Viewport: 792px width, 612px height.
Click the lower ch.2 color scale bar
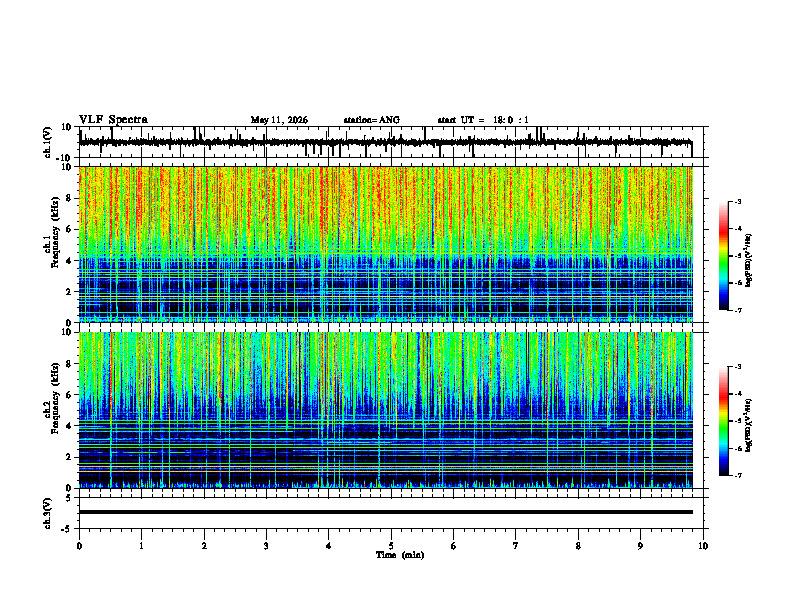pyautogui.click(x=723, y=421)
